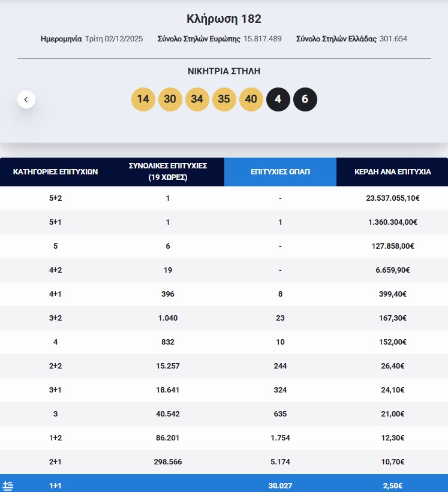Viewport: 448px width, 492px height.
Task: Click the black bonus ball number 4
Action: point(278,99)
